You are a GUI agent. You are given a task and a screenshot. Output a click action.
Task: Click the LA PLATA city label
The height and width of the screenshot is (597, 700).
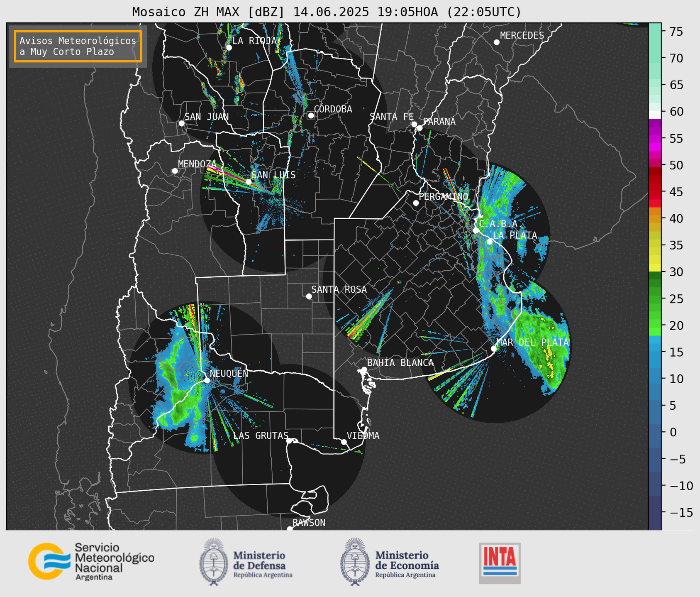coord(515,235)
